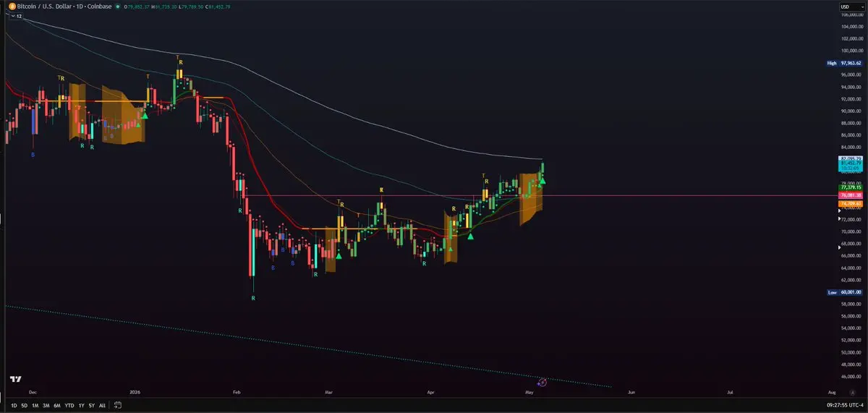Viewport: 868px width, 413px height.
Task: Select the YTD time range
Action: [x=69, y=406]
